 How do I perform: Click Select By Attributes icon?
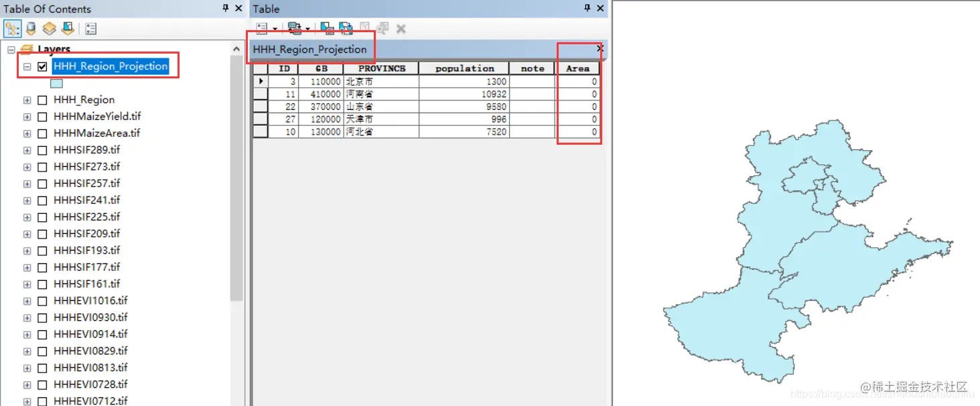coord(327,28)
